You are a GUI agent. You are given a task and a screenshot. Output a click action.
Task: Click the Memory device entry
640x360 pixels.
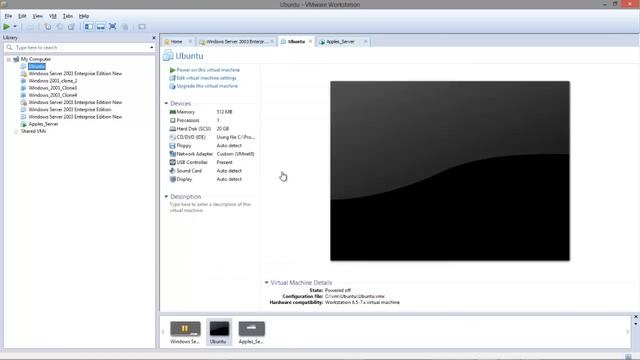point(186,112)
